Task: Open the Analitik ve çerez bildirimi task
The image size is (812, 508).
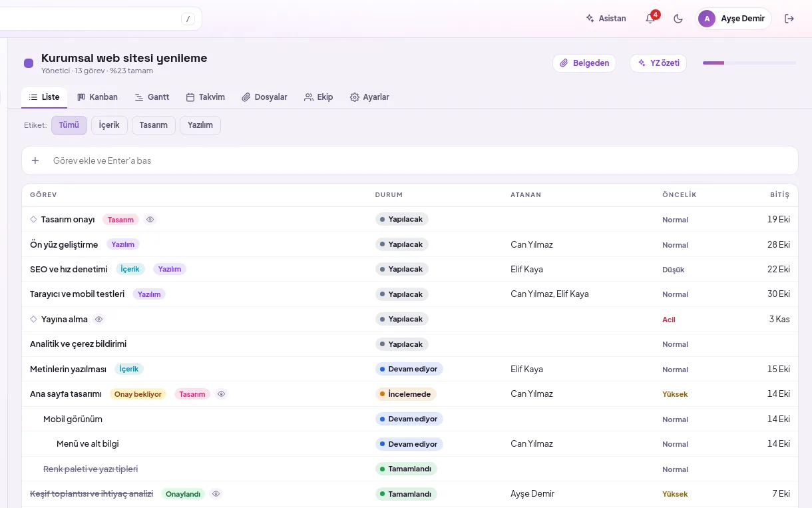Action: (78, 344)
